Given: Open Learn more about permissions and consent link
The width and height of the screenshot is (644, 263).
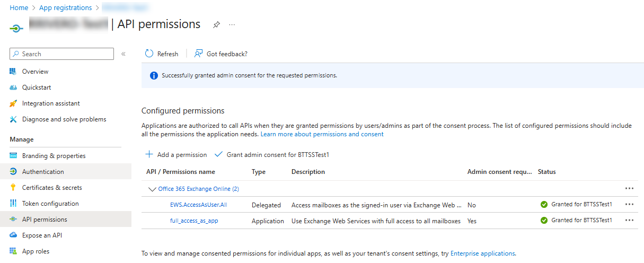Looking at the screenshot, I should tap(322, 134).
